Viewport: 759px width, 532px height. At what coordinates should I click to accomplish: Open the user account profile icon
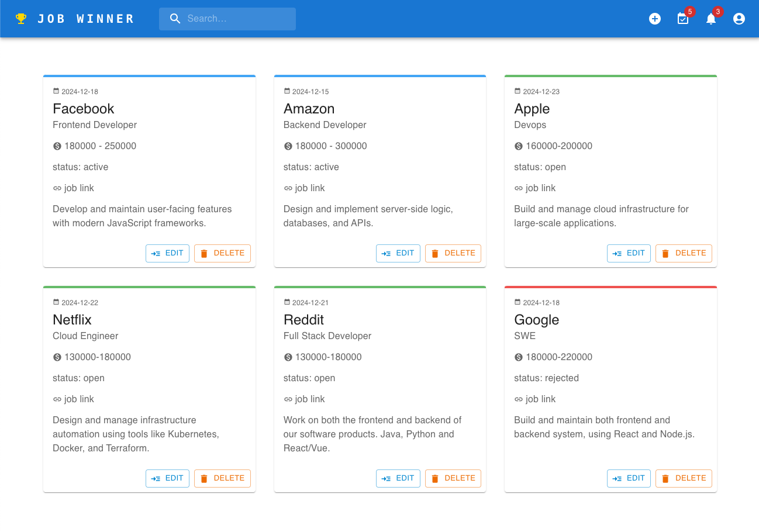pyautogui.click(x=739, y=19)
